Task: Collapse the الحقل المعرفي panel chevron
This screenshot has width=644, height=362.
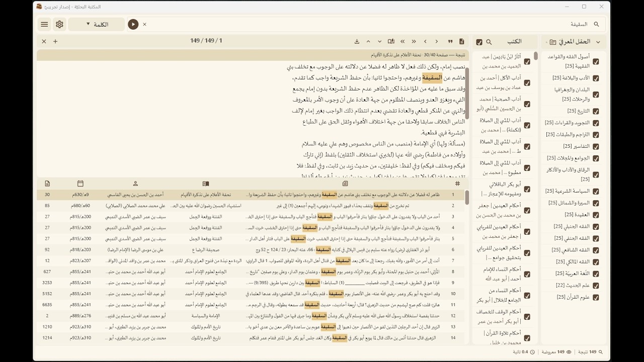Action: click(598, 42)
